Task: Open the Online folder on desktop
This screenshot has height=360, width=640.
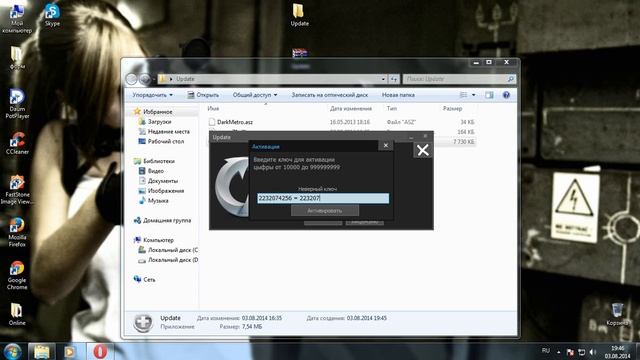Action: click(x=17, y=314)
